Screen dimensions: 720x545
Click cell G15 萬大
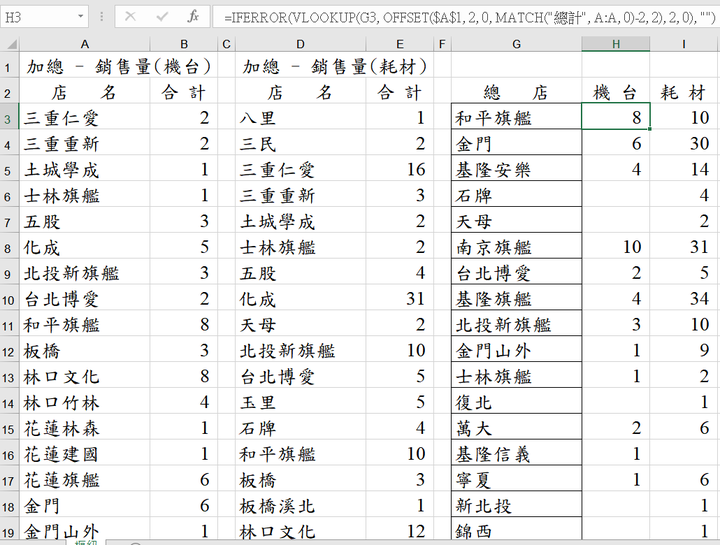517,429
